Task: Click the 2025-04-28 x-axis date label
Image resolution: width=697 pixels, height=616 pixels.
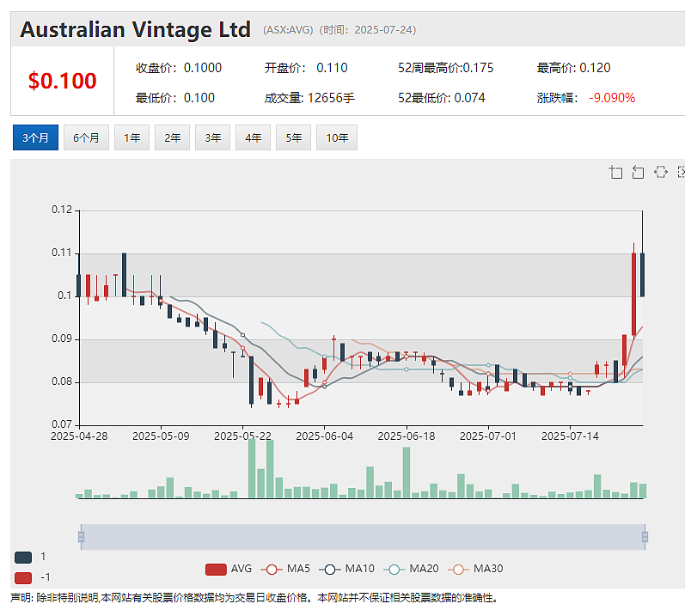Action: (x=79, y=436)
